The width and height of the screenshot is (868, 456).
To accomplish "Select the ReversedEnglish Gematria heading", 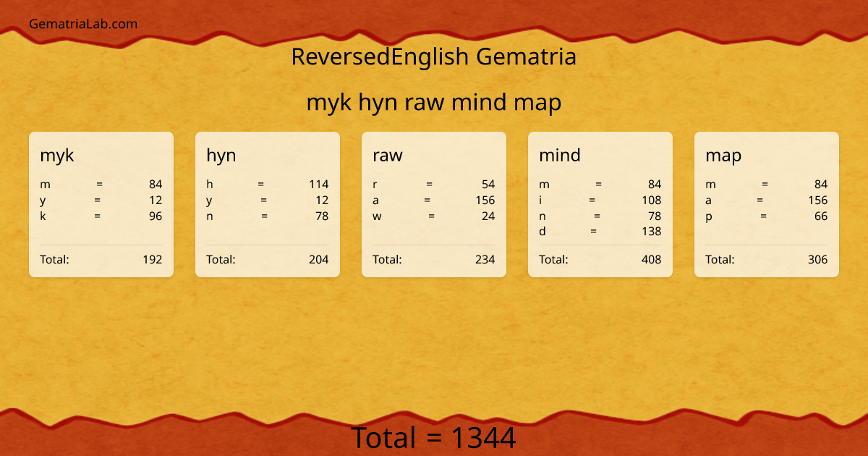I will pyautogui.click(x=434, y=56).
